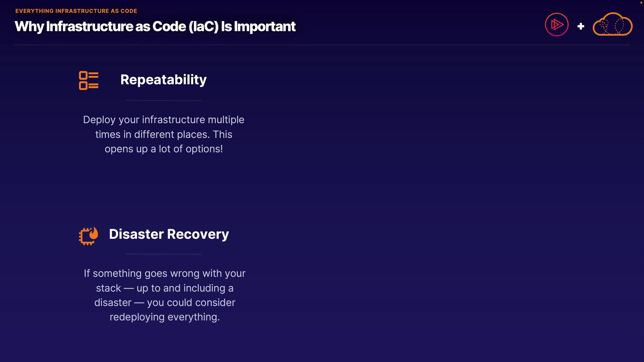The width and height of the screenshot is (644, 362).
Task: Click the 'times in different places. This' line
Action: tap(163, 134)
